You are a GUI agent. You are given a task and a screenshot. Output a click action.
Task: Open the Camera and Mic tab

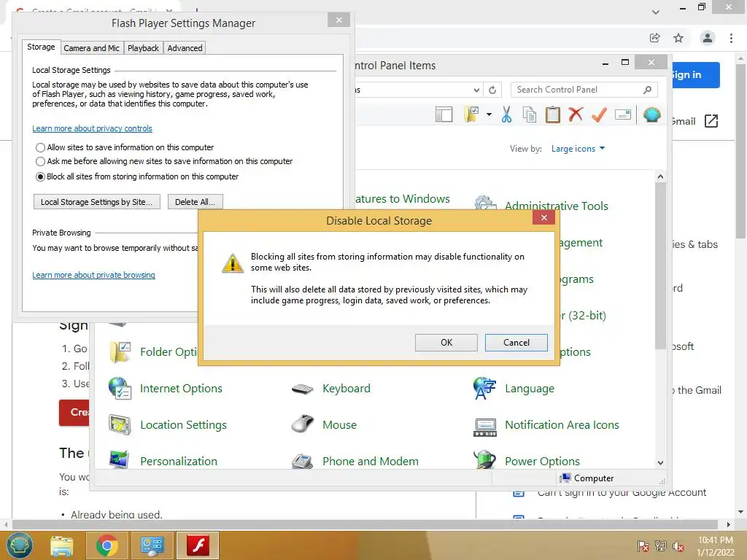(x=91, y=48)
